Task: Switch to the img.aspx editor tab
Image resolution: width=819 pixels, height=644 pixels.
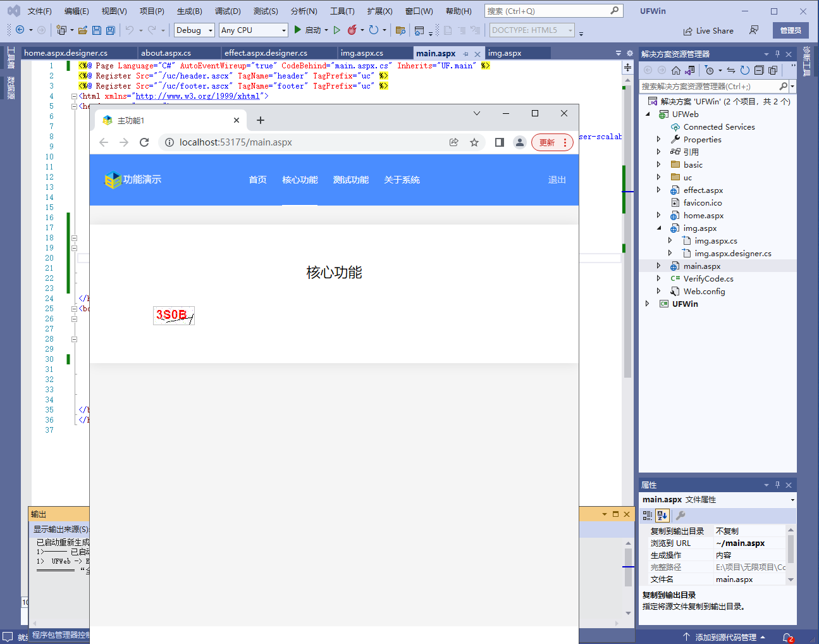Action: (505, 53)
